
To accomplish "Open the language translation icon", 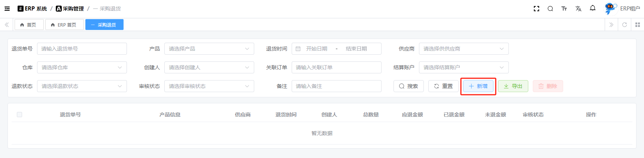I will click(578, 9).
